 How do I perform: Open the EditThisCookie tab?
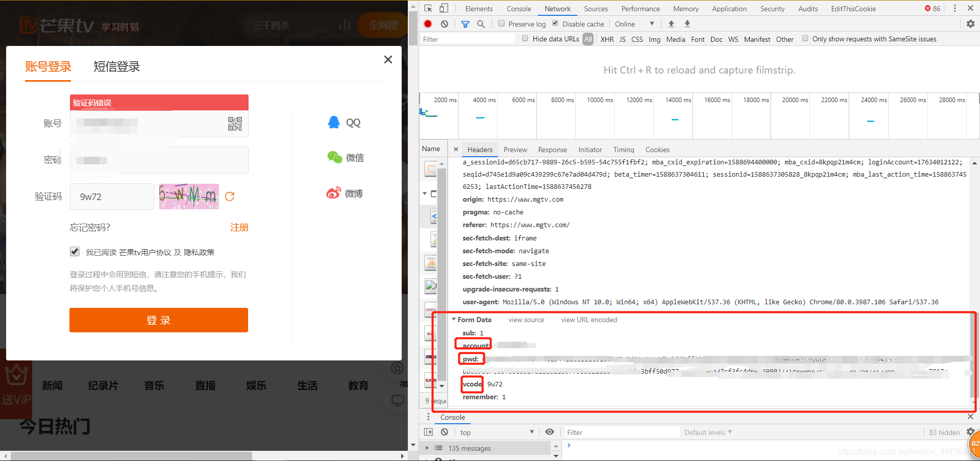point(853,9)
